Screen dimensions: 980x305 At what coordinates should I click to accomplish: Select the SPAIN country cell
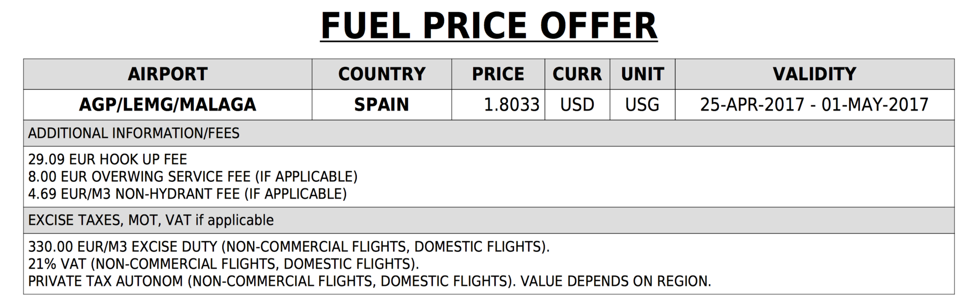(x=381, y=105)
